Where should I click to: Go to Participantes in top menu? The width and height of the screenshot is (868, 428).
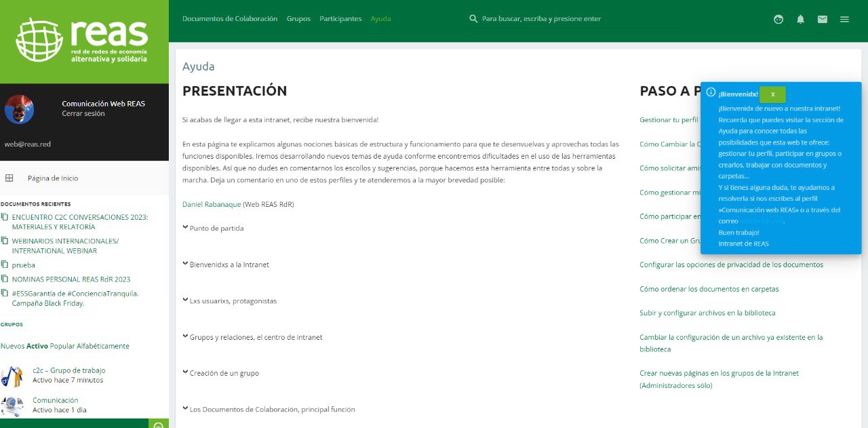coord(340,19)
